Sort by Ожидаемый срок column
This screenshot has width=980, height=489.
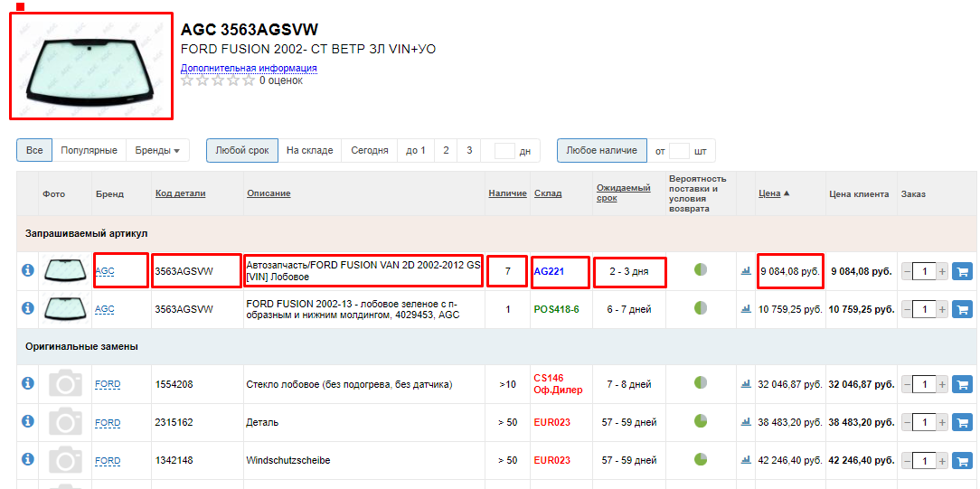(x=624, y=193)
